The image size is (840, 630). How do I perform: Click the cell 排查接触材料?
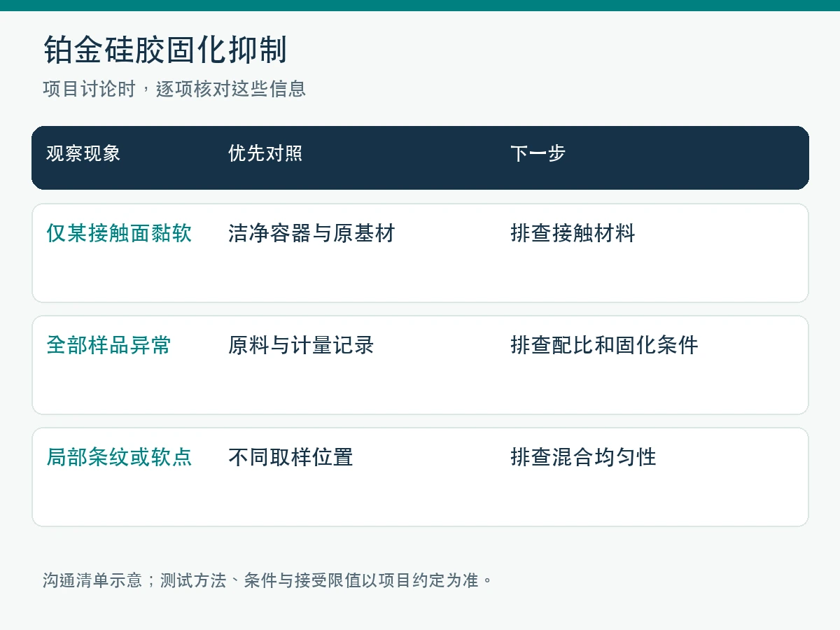coord(573,233)
